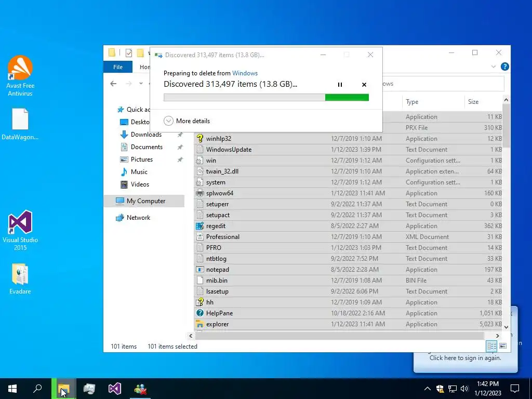The height and width of the screenshot is (399, 532).
Task: Open Visual Studio 2015 desktop shortcut
Action: pyautogui.click(x=20, y=230)
